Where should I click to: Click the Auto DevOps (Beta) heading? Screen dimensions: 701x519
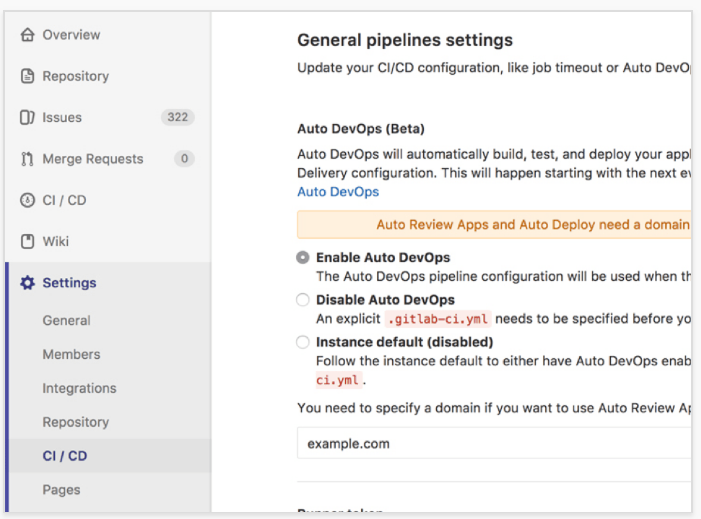pyautogui.click(x=361, y=129)
